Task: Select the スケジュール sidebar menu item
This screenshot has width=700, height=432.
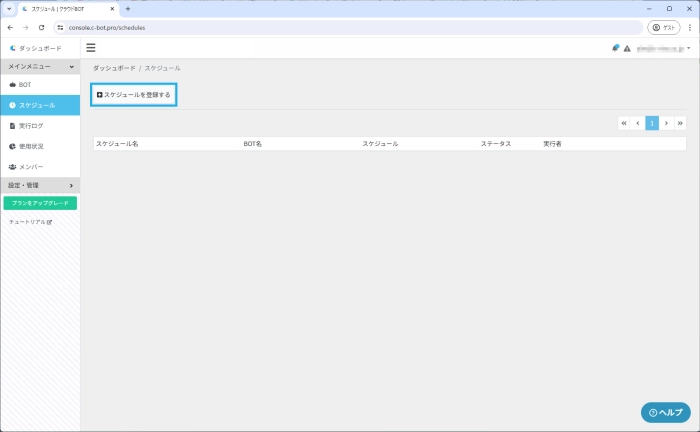Action: [40, 105]
